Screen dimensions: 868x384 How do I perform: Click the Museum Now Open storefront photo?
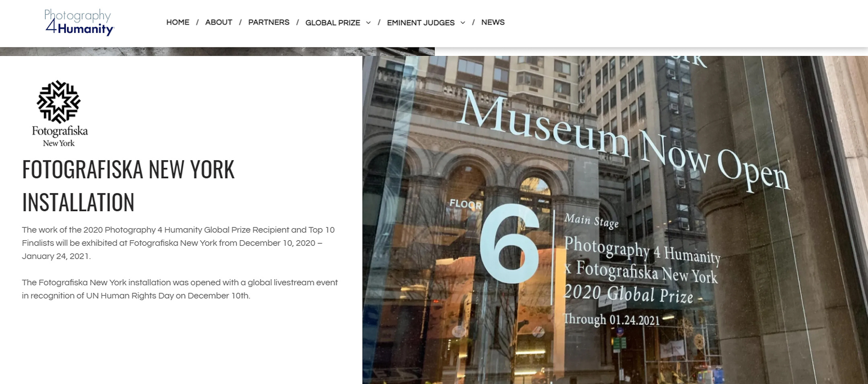tap(615, 220)
